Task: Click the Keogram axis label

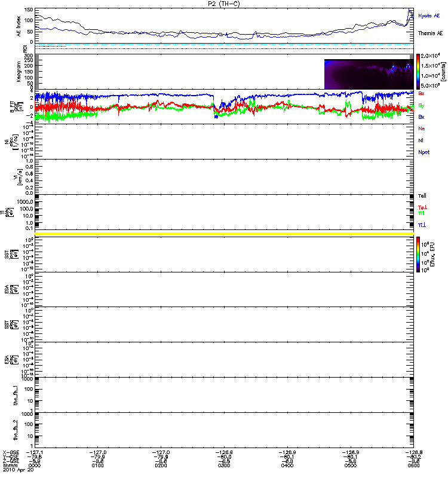Action: pyautogui.click(x=19, y=72)
